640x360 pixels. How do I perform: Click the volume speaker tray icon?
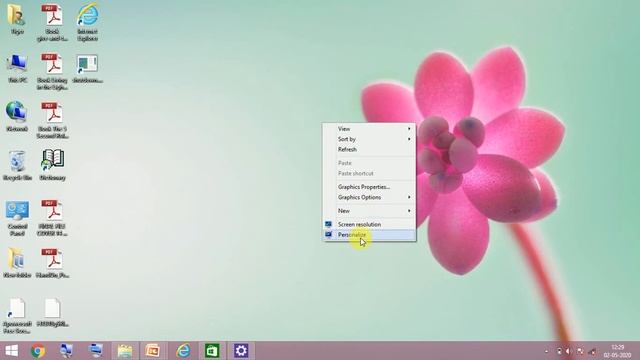[568, 351]
